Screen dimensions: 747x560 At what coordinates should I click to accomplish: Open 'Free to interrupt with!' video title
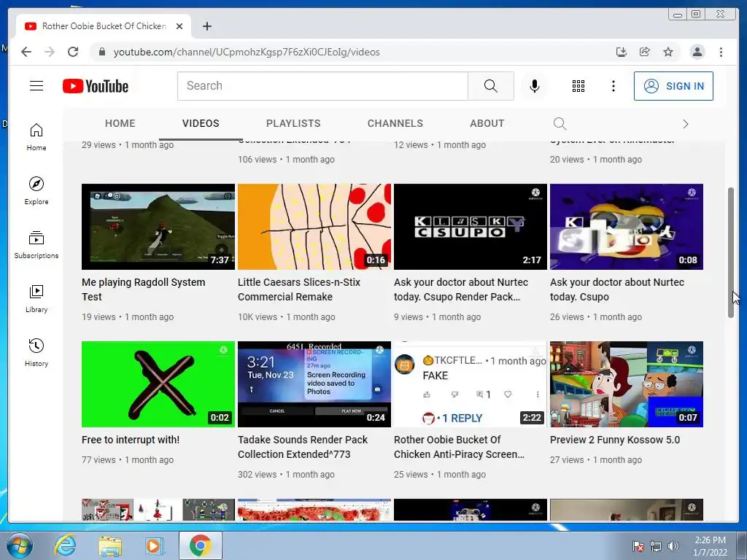tap(131, 440)
